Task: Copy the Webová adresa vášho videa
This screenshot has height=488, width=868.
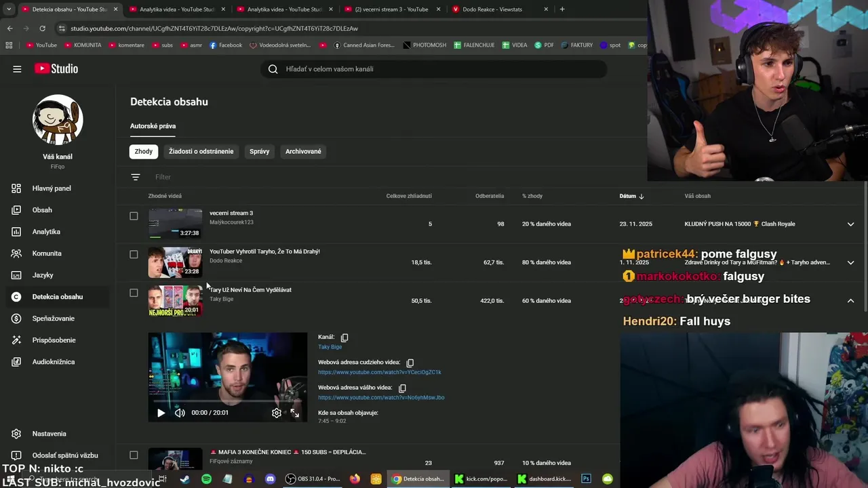Action: (402, 388)
